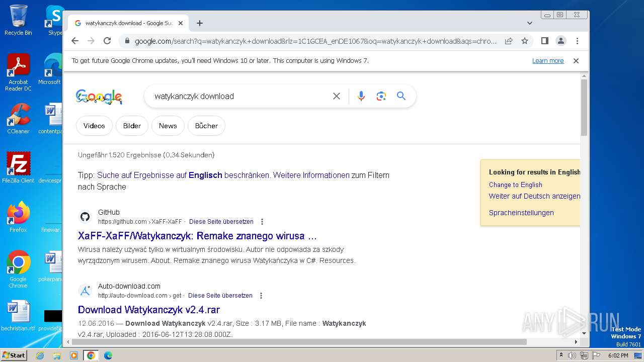644x362 pixels.
Task: Click the address bar URL
Action: point(315,41)
